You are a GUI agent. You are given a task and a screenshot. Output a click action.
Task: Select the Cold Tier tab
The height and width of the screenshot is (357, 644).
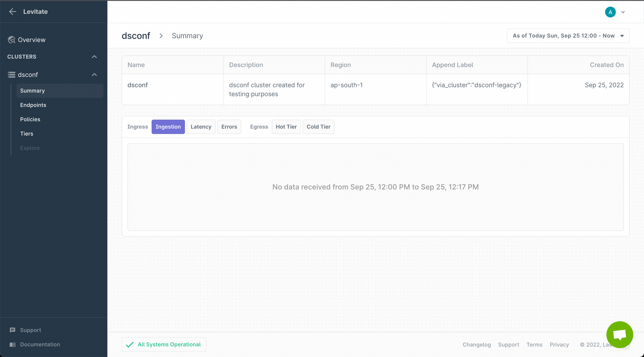coord(318,127)
